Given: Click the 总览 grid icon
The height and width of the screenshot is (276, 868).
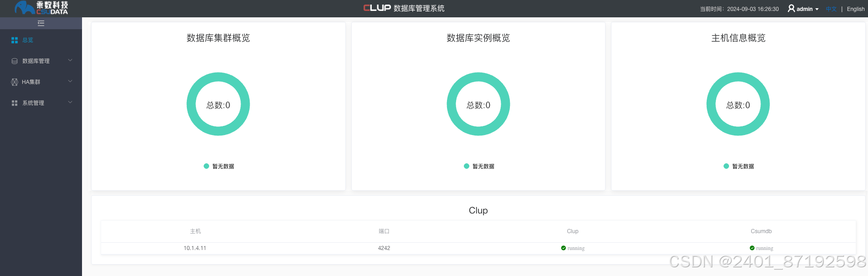Looking at the screenshot, I should [15, 40].
